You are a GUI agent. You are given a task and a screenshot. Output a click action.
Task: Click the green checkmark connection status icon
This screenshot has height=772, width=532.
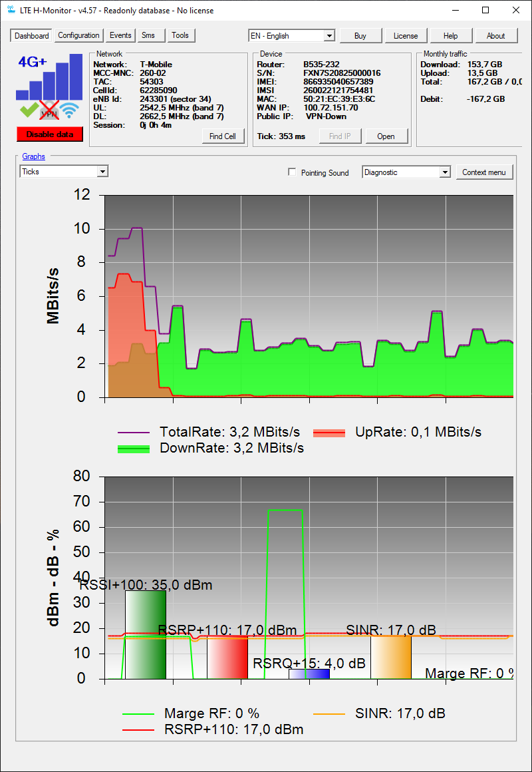(x=29, y=110)
